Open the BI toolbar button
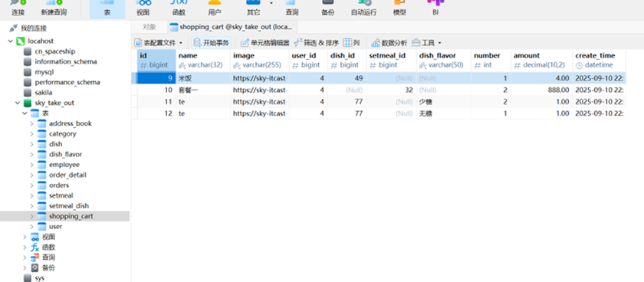The height and width of the screenshot is (282, 644). [435, 8]
